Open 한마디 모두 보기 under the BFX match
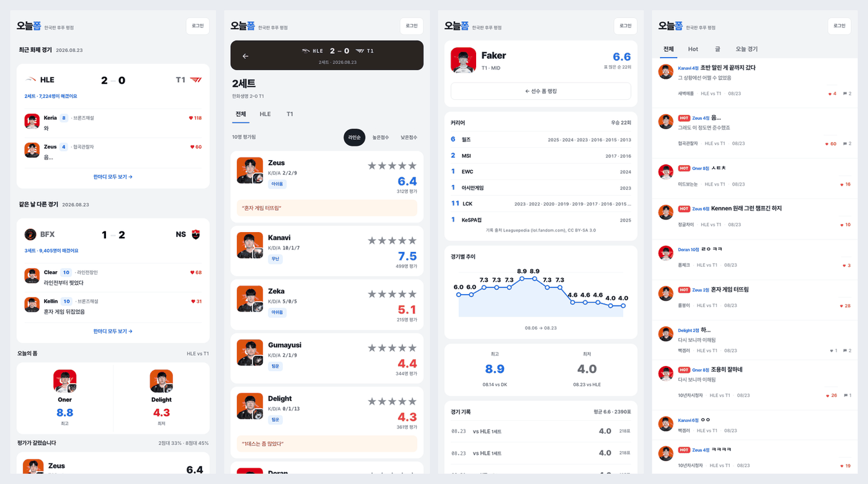 coord(113,331)
